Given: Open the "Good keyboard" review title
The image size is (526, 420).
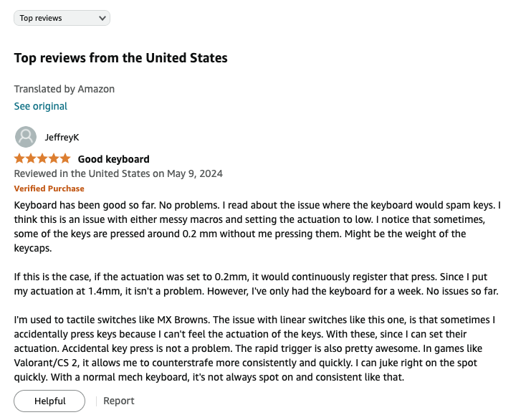Looking at the screenshot, I should [113, 159].
